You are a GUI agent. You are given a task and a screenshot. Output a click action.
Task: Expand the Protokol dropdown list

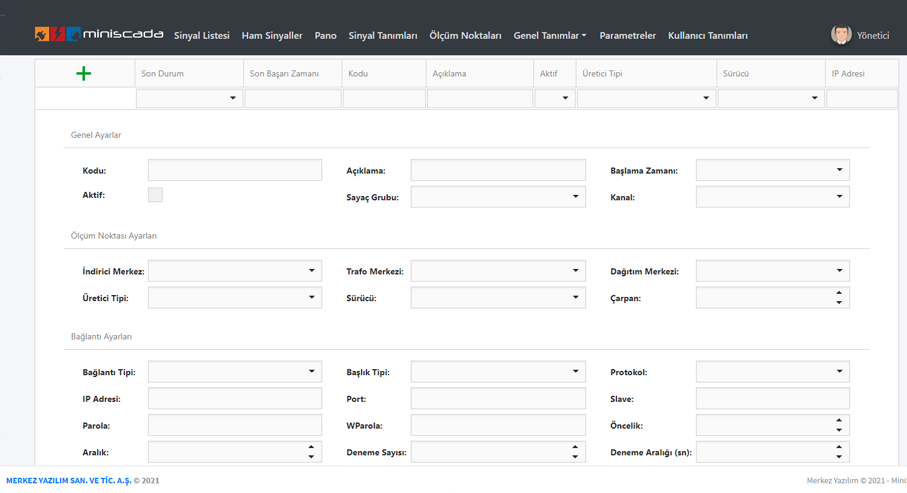click(839, 372)
